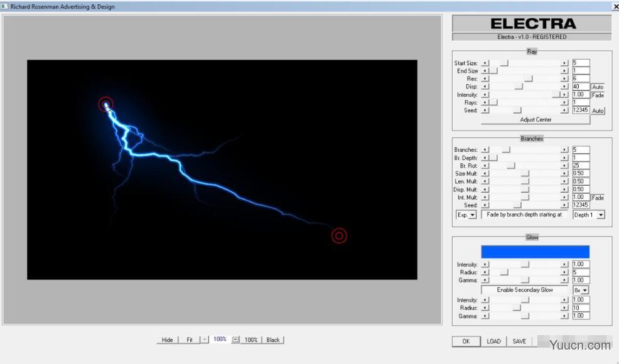The height and width of the screenshot is (364, 619).
Task: Click the Hide preview button
Action: pyautogui.click(x=167, y=340)
